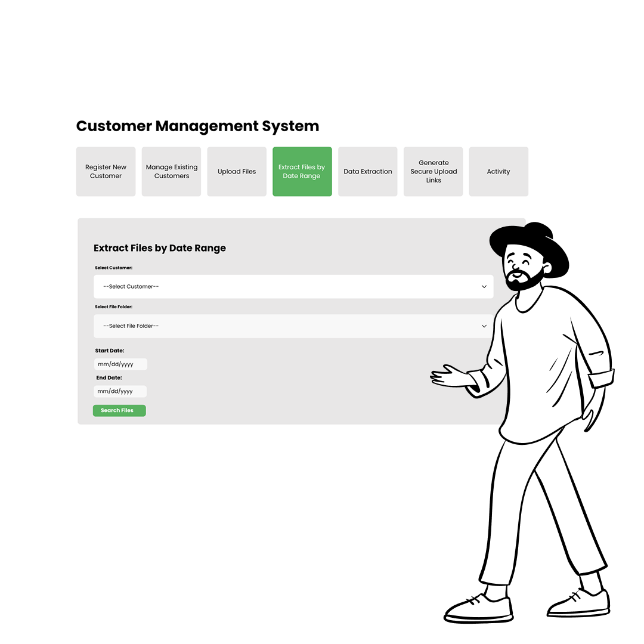Select the Upload Files tab

[236, 171]
